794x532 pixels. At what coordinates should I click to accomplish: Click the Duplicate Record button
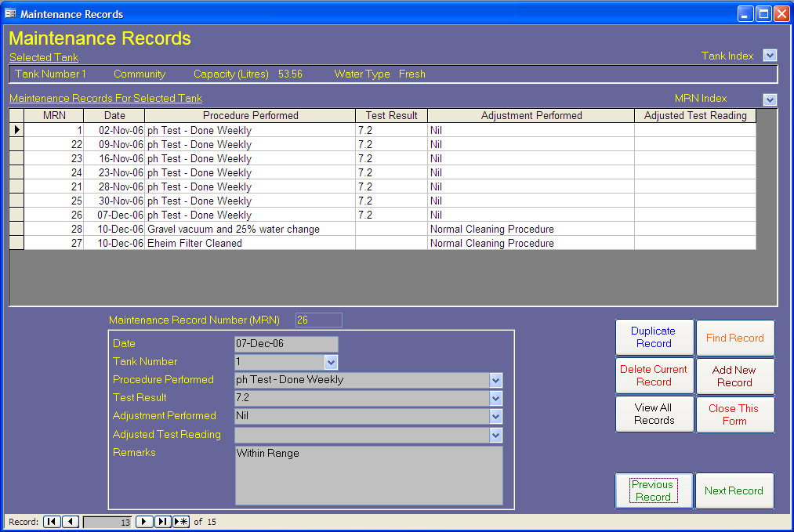click(x=654, y=337)
